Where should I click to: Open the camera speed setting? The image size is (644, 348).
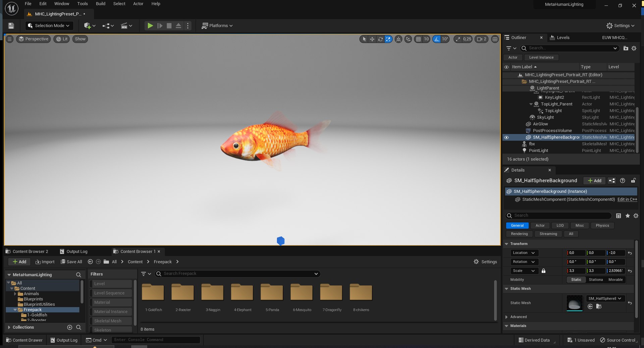click(482, 39)
